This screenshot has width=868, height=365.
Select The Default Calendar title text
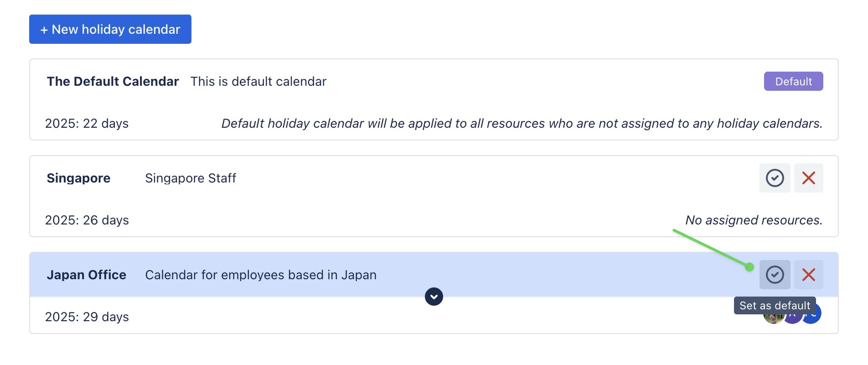click(x=112, y=81)
